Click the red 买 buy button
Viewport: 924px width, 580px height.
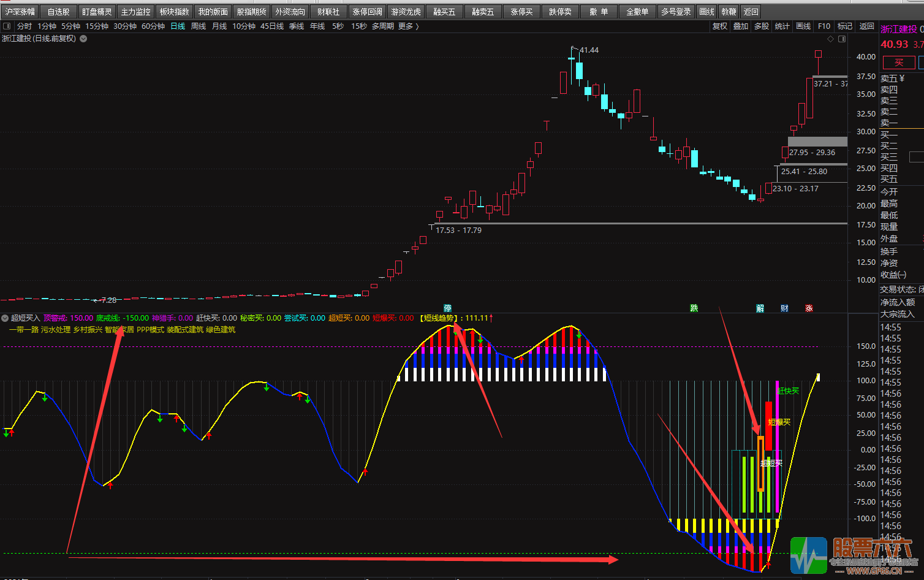coord(898,63)
